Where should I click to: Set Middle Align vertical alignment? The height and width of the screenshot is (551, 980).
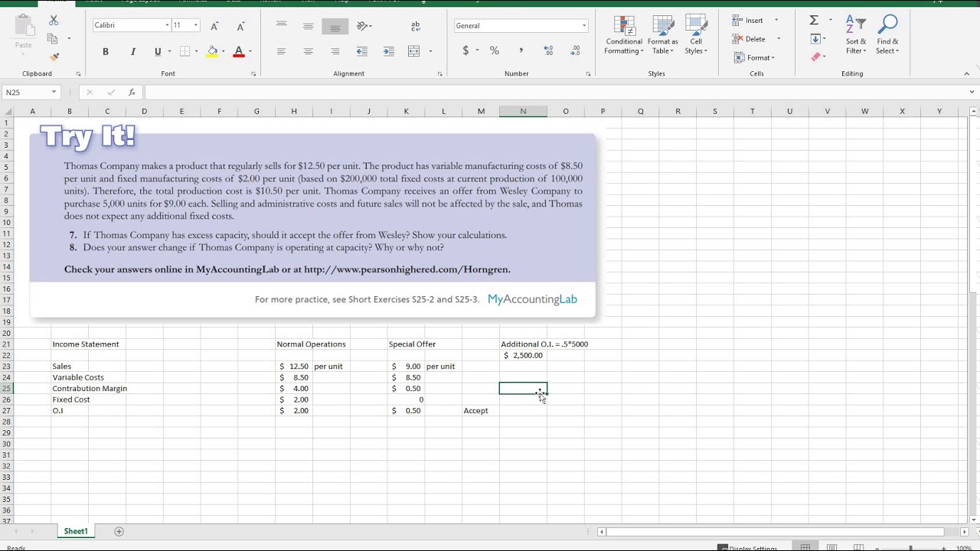[x=308, y=26]
